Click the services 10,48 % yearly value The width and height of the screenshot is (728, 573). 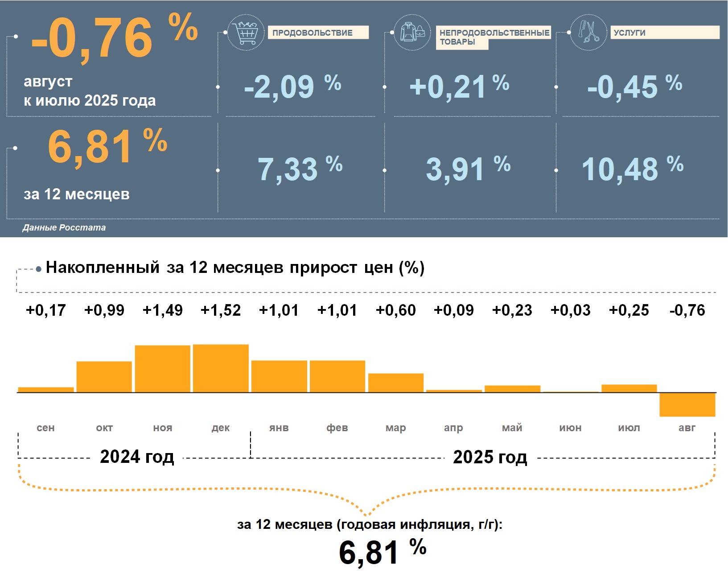click(x=633, y=169)
